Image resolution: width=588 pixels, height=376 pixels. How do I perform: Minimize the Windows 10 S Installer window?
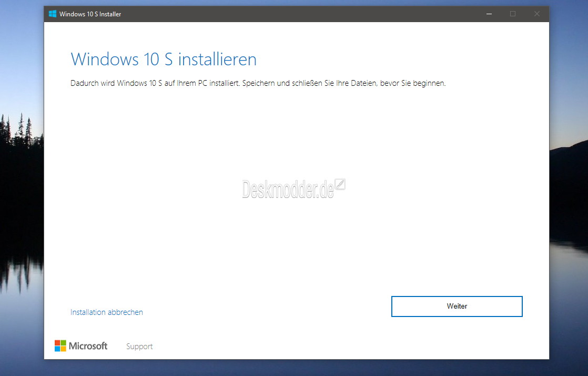(489, 14)
